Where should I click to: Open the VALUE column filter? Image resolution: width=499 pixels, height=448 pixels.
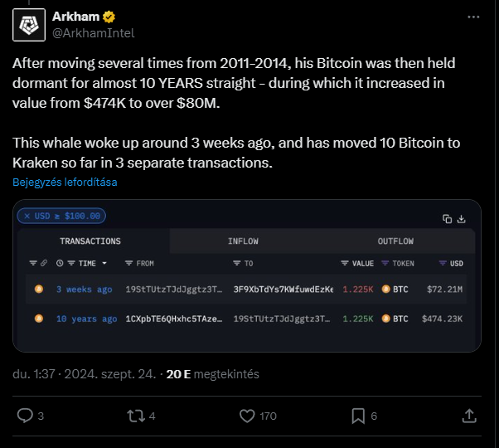[345, 263]
